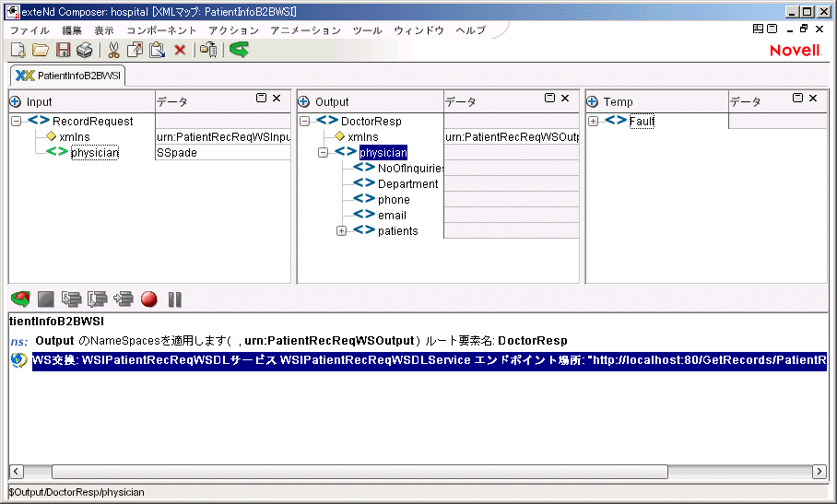Click the Open folder toolbar icon
The height and width of the screenshot is (504, 837).
point(40,50)
